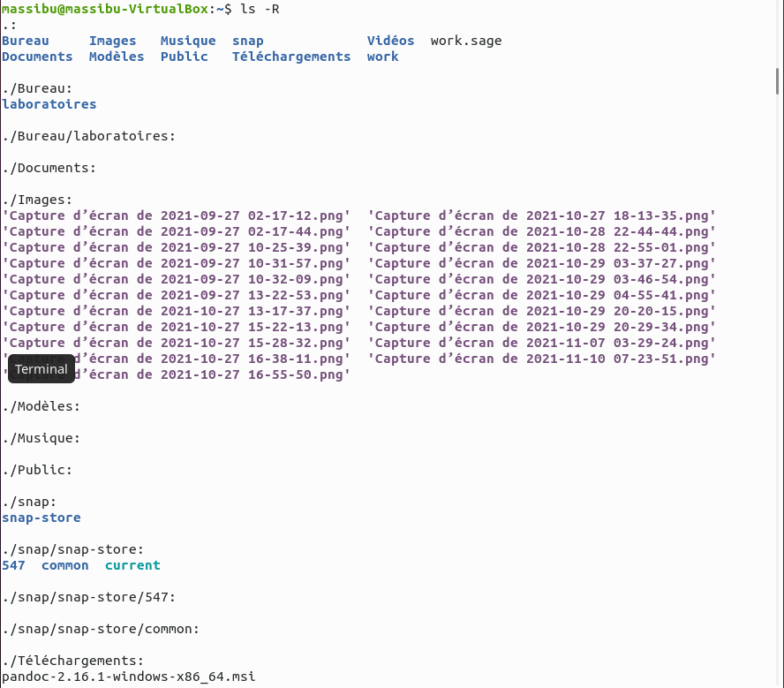Click capture file 2021-10-29 20-29-34.png

pyautogui.click(x=541, y=327)
